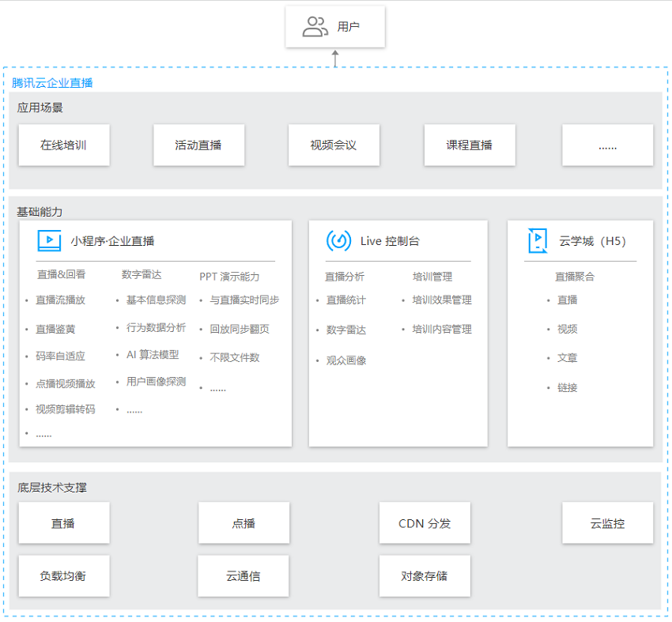672x622 pixels.
Task: Select the 培训内容管理 list item
Action: click(x=442, y=329)
